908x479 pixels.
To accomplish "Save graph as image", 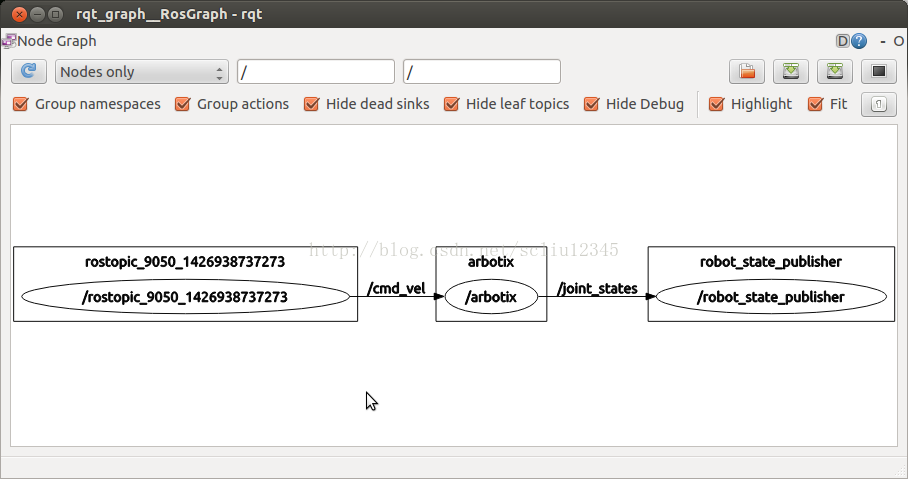I will point(878,71).
